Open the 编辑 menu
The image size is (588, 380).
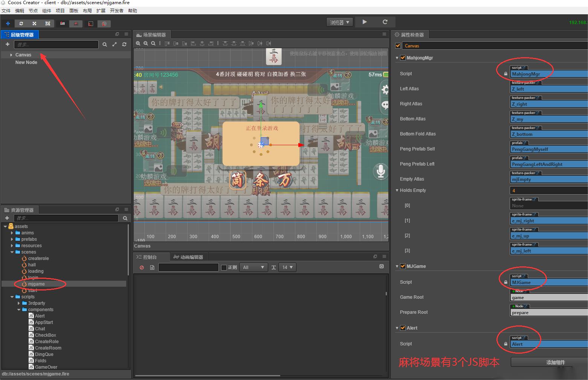20,11
